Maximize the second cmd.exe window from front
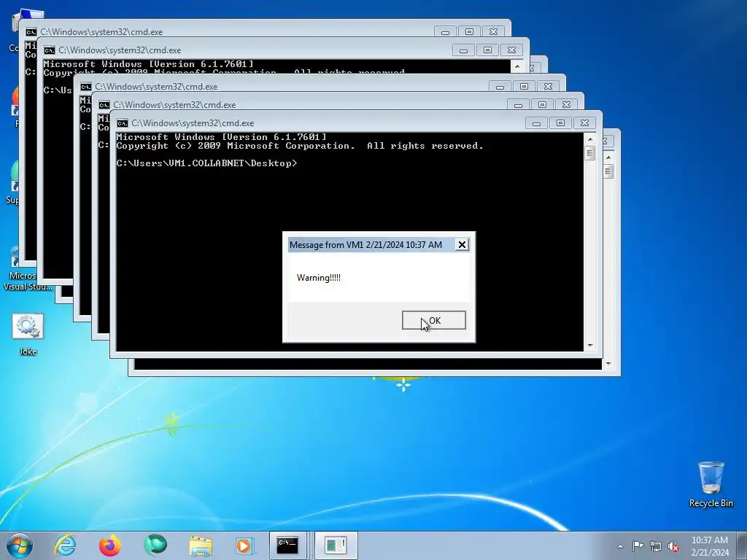 [542, 105]
